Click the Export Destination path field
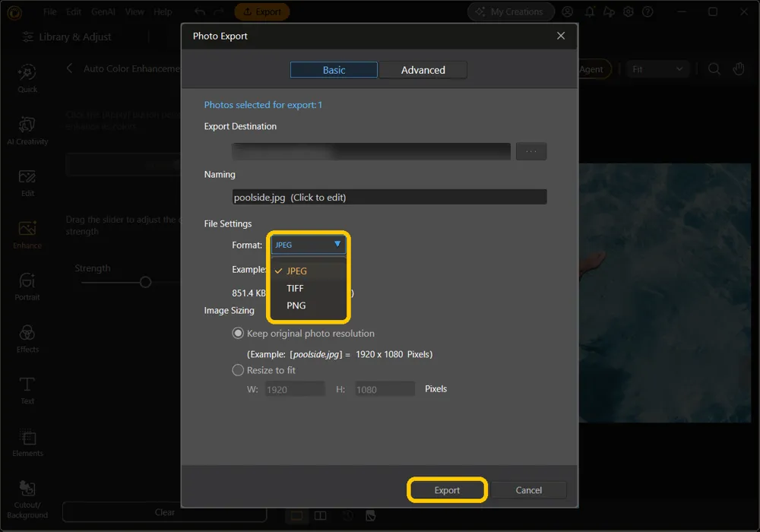Viewport: 760px width, 532px height. click(372, 151)
